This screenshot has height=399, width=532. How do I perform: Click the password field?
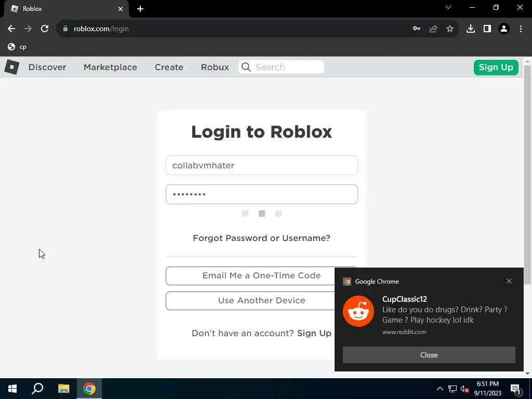pyautogui.click(x=262, y=194)
